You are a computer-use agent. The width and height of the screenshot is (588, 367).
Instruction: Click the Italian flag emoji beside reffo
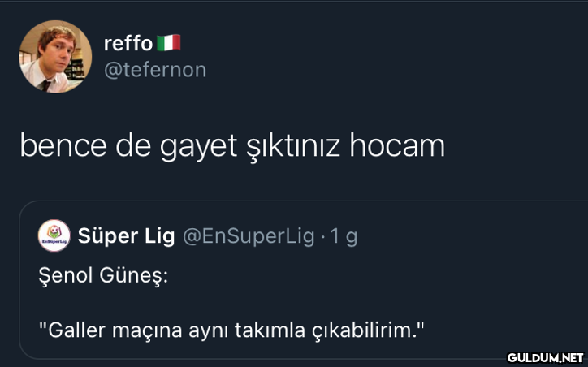(168, 43)
